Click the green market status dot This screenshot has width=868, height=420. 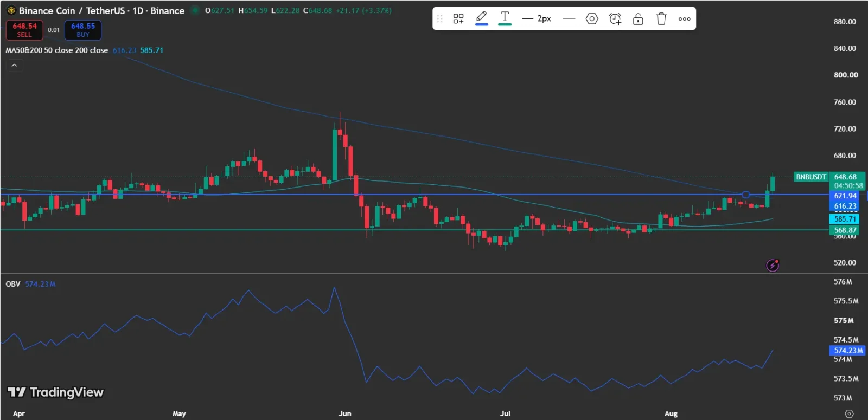click(195, 10)
